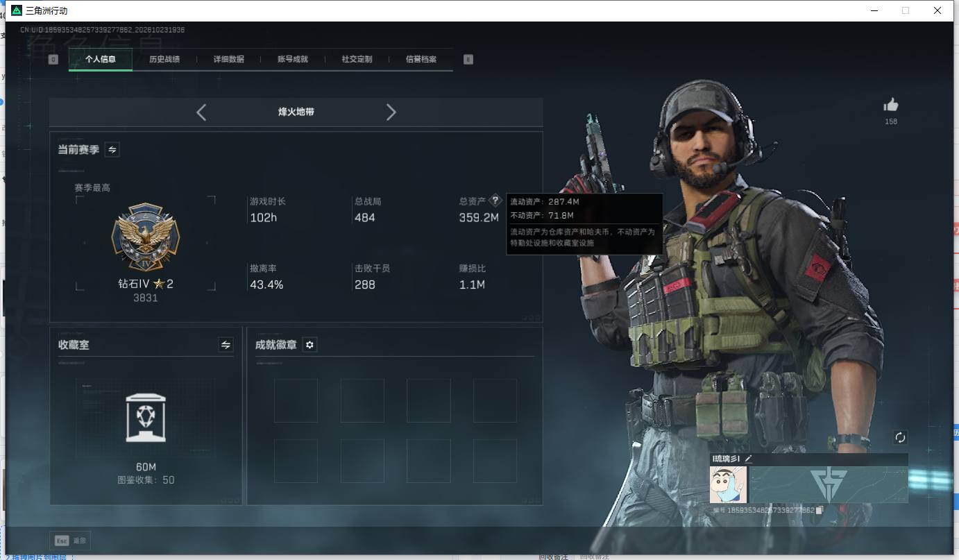Click the 总资产 value 359.2M

[x=479, y=218]
